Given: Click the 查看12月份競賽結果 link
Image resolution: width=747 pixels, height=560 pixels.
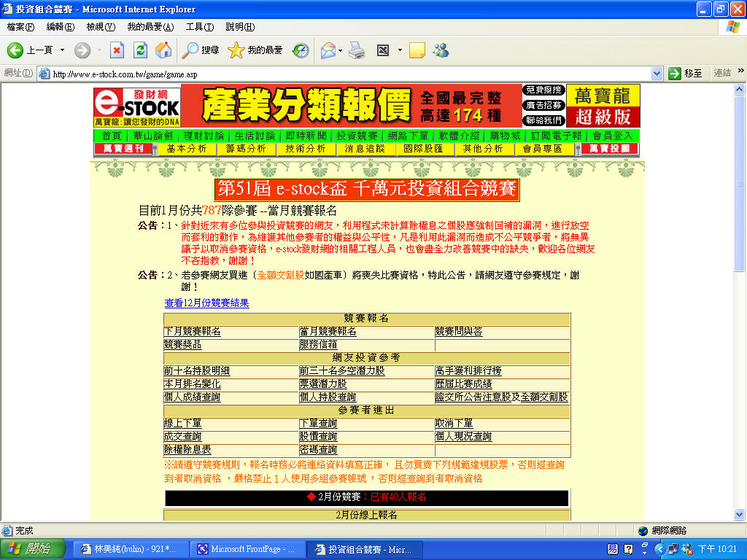Looking at the screenshot, I should click(206, 303).
